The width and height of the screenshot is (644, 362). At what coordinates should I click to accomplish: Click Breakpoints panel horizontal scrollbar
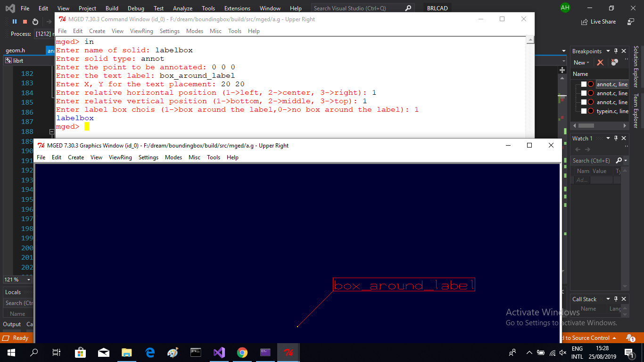(x=600, y=126)
